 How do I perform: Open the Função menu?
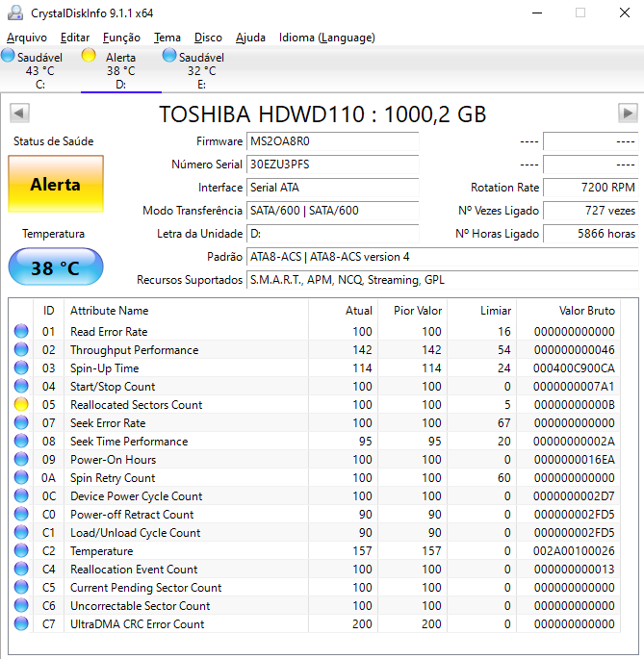coord(121,38)
